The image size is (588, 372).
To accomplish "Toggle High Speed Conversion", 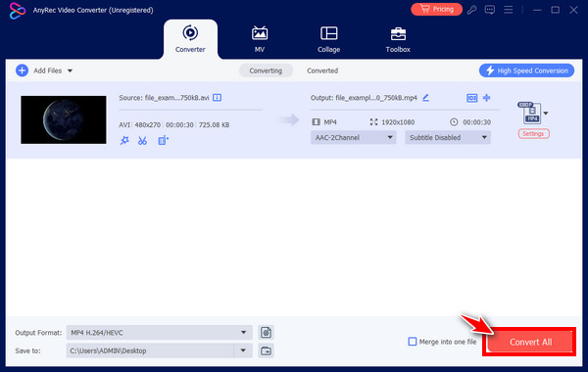I will pos(526,70).
